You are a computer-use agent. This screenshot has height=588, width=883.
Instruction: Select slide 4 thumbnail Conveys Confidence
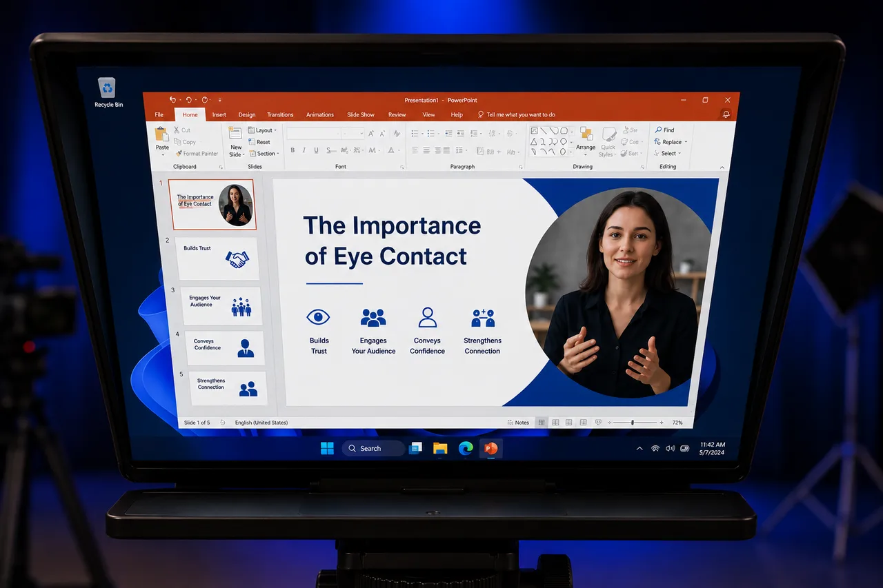224,347
